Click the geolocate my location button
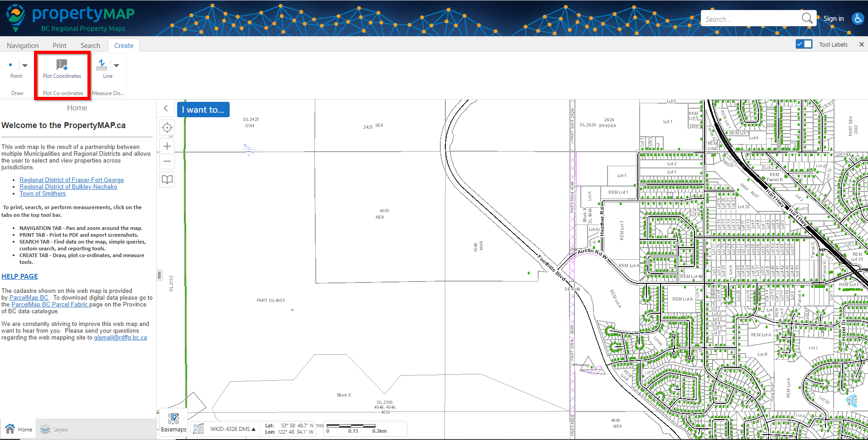This screenshot has height=440, width=868. click(x=167, y=128)
